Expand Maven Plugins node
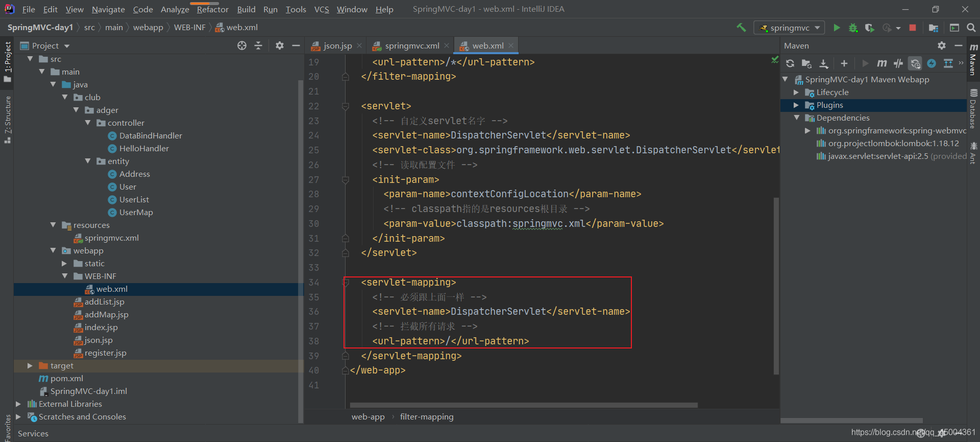This screenshot has height=442, width=980. pyautogui.click(x=796, y=105)
